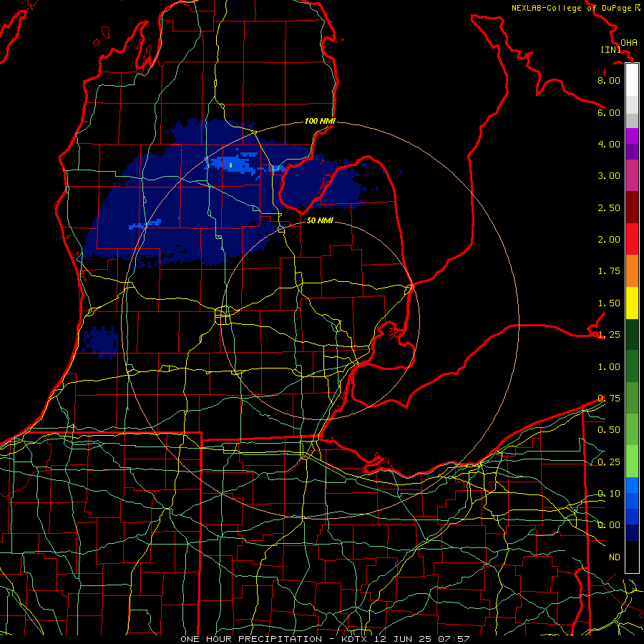Click the dark red legend swatch
The image size is (644, 644).
click(x=632, y=208)
